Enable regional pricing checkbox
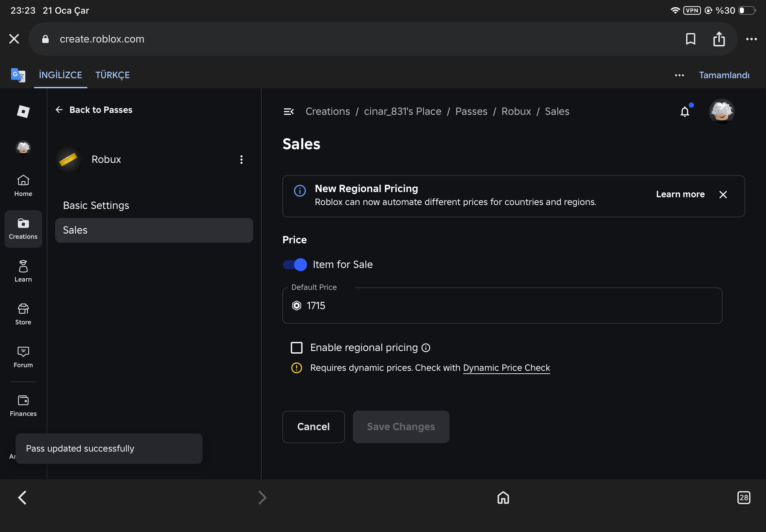This screenshot has width=766, height=532. (296, 348)
